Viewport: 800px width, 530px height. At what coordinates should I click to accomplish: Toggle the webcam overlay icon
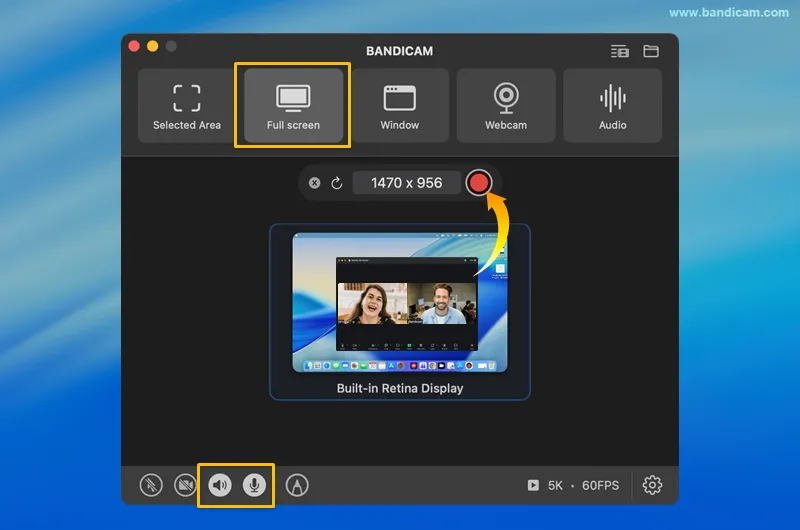coord(185,485)
